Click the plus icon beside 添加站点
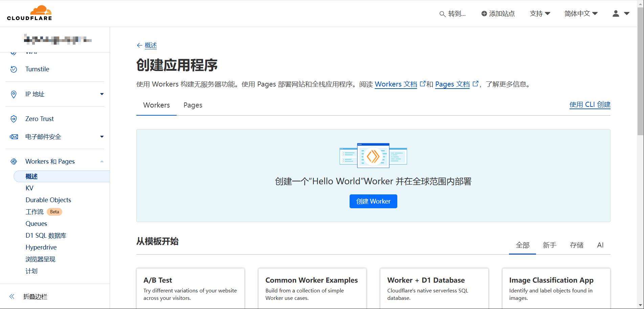This screenshot has height=309, width=644. click(x=484, y=14)
